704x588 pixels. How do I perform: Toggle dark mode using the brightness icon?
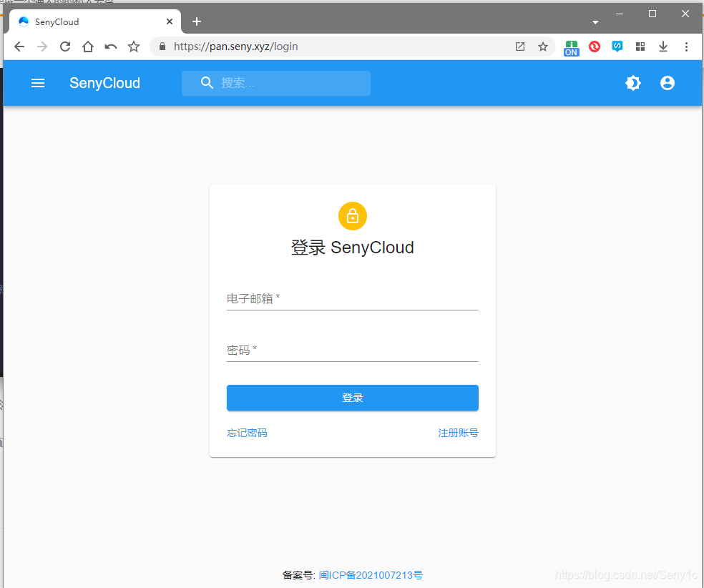coord(632,83)
